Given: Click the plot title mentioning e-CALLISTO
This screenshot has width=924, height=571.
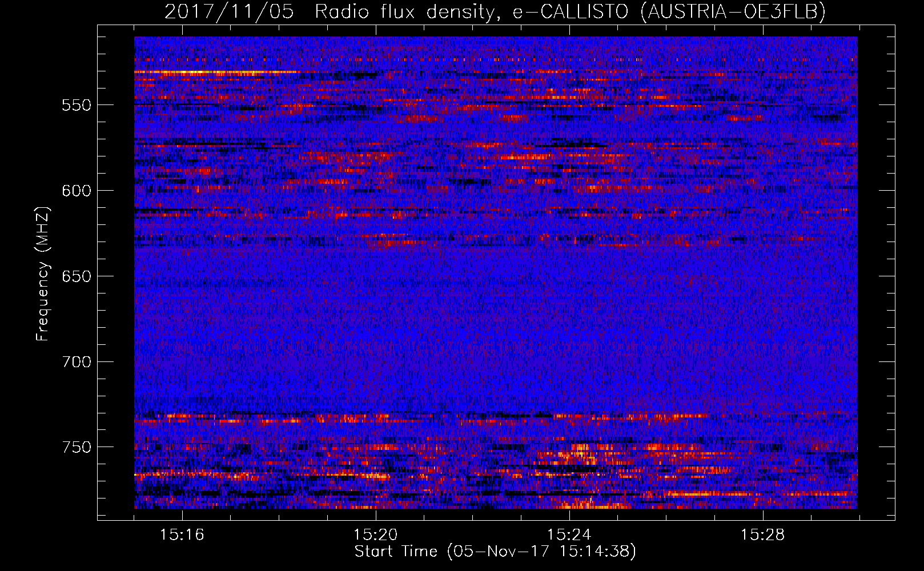Looking at the screenshot, I should (495, 11).
